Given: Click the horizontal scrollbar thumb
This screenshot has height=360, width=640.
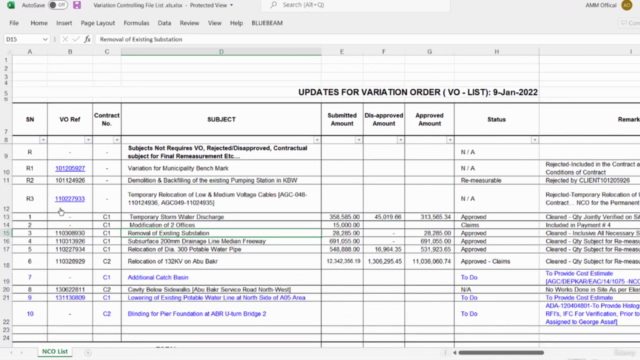Looking at the screenshot, I should pos(501,353).
